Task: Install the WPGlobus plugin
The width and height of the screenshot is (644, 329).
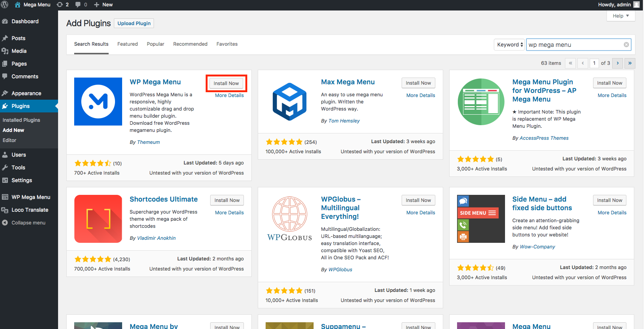Action: [x=418, y=200]
